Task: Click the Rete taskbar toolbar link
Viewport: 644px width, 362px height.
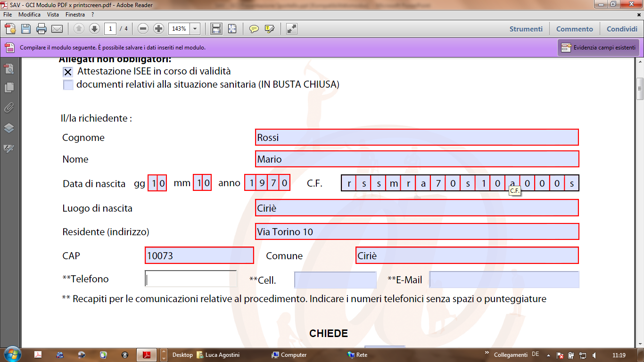Action: point(357,355)
